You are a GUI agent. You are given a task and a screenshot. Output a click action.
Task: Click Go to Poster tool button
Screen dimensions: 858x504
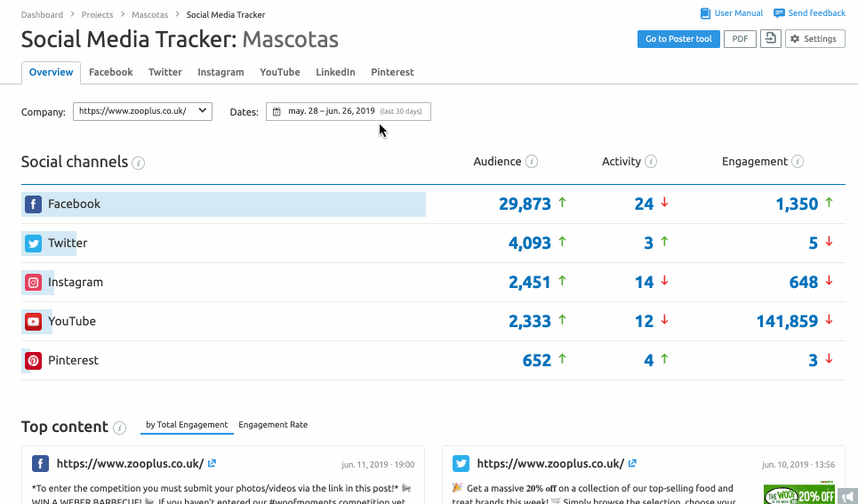coord(678,39)
